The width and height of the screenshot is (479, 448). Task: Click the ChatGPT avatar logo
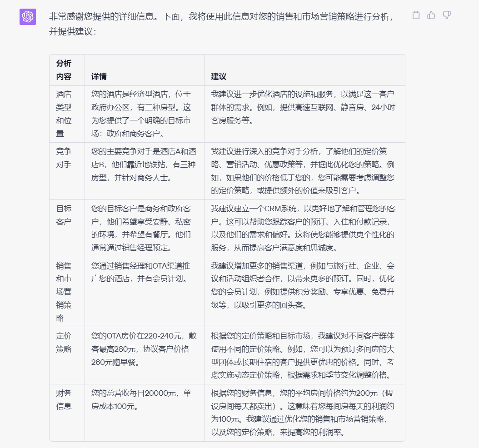(x=27, y=17)
